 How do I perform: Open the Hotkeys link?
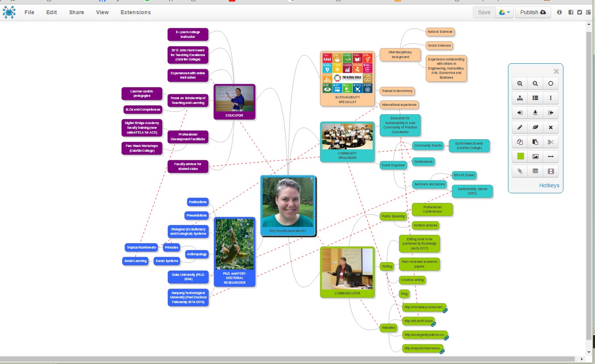point(549,185)
